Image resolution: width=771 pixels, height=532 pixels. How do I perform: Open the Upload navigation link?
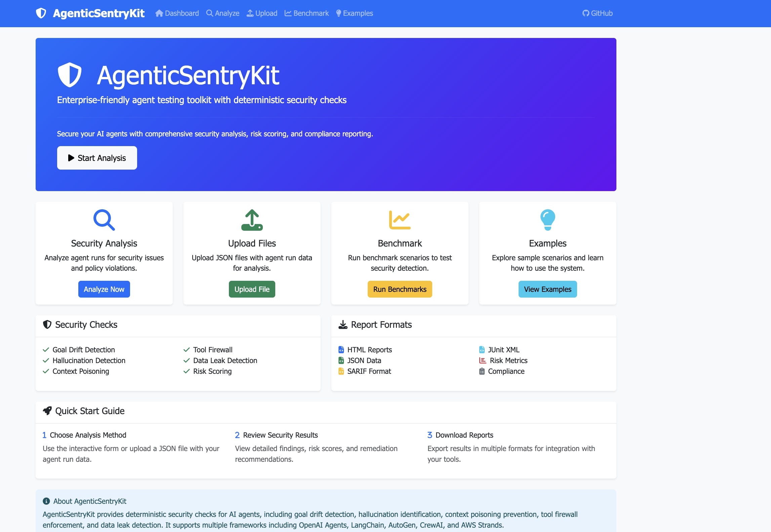[262, 13]
